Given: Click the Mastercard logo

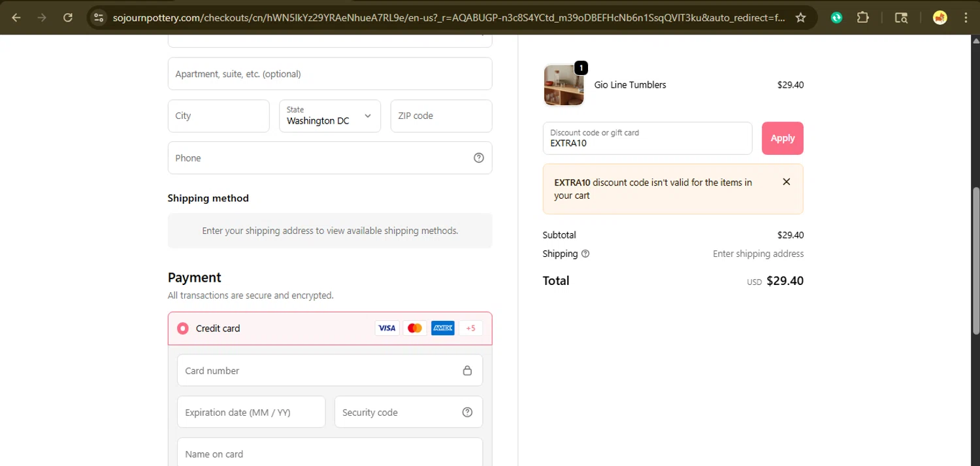Looking at the screenshot, I should (x=415, y=328).
